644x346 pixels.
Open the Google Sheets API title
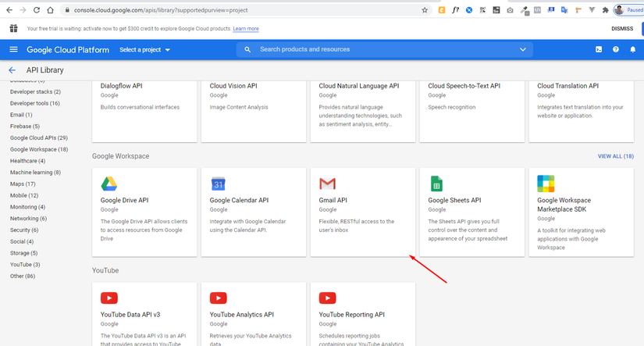click(x=454, y=200)
